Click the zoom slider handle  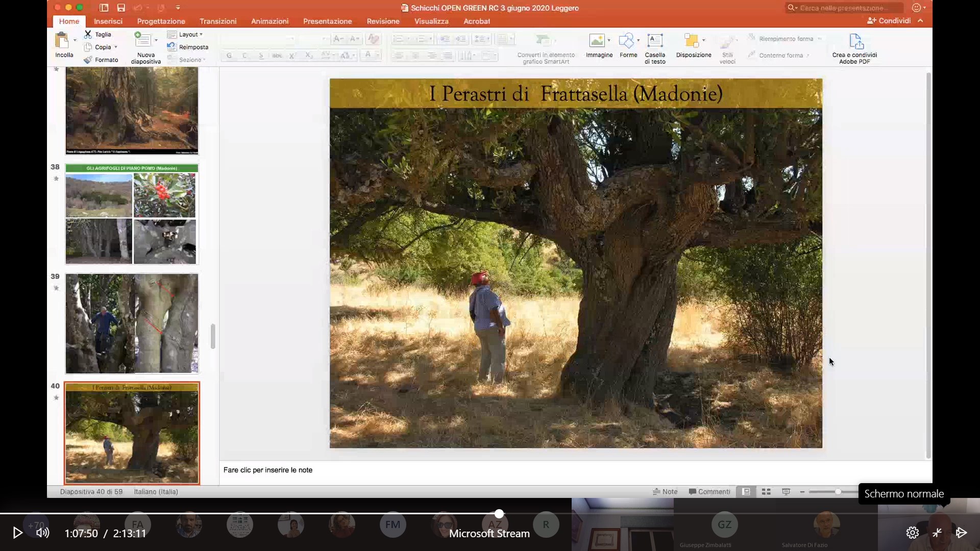(x=838, y=492)
